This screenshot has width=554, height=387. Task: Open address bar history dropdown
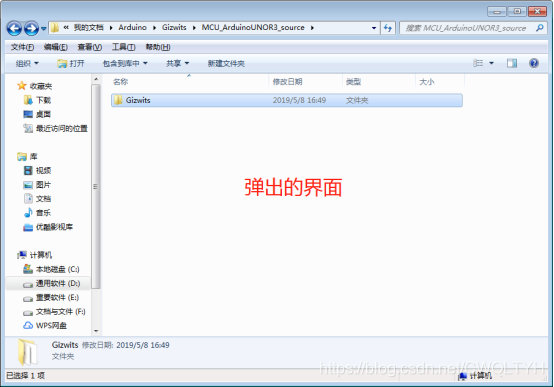[x=374, y=28]
